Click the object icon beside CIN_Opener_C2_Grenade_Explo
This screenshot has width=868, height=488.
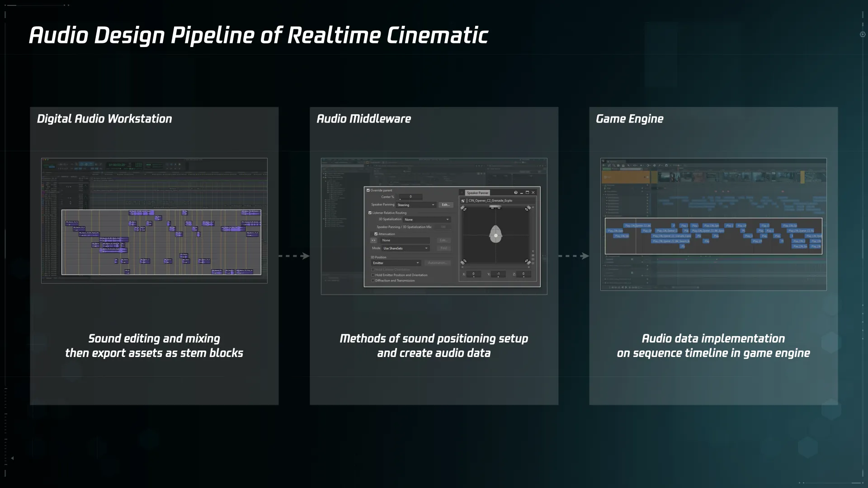463,201
